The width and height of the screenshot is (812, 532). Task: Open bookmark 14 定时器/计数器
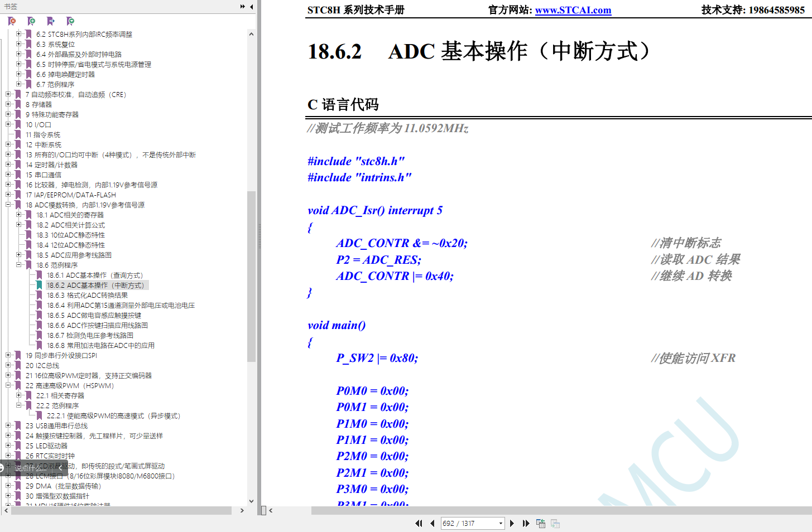(x=51, y=165)
